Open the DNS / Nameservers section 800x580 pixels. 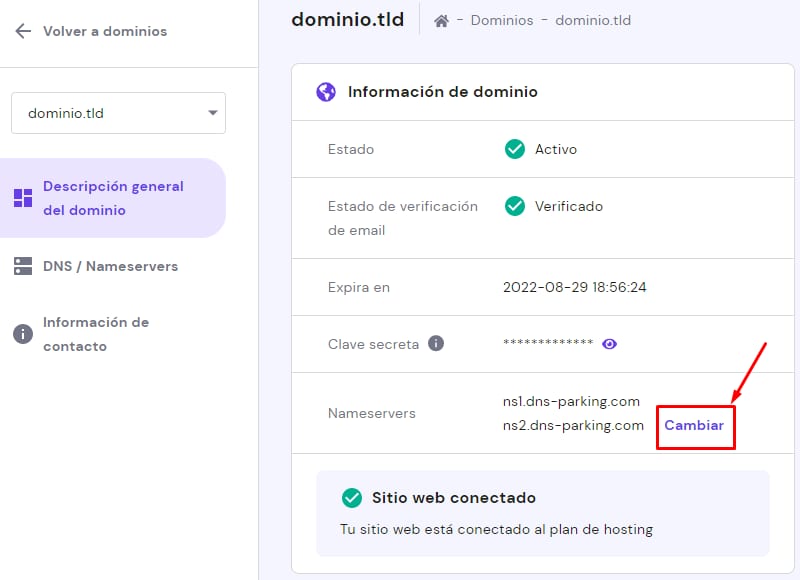[x=110, y=267]
